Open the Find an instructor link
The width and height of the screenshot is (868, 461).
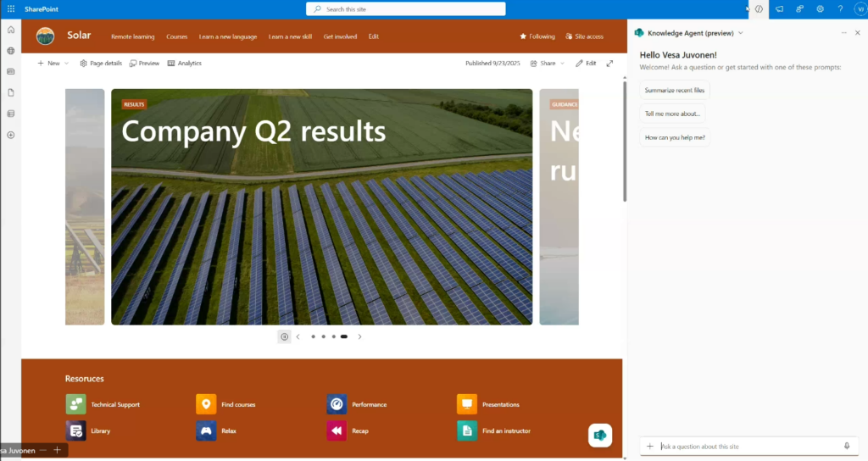pyautogui.click(x=506, y=430)
